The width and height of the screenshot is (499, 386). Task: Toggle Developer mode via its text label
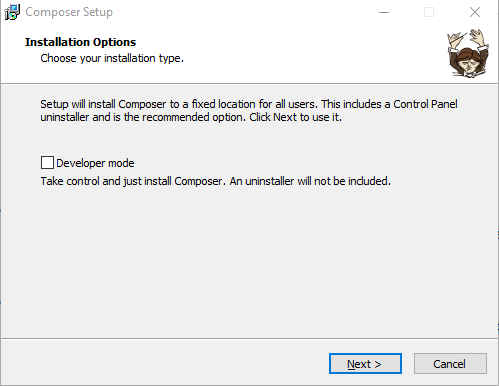click(x=95, y=163)
